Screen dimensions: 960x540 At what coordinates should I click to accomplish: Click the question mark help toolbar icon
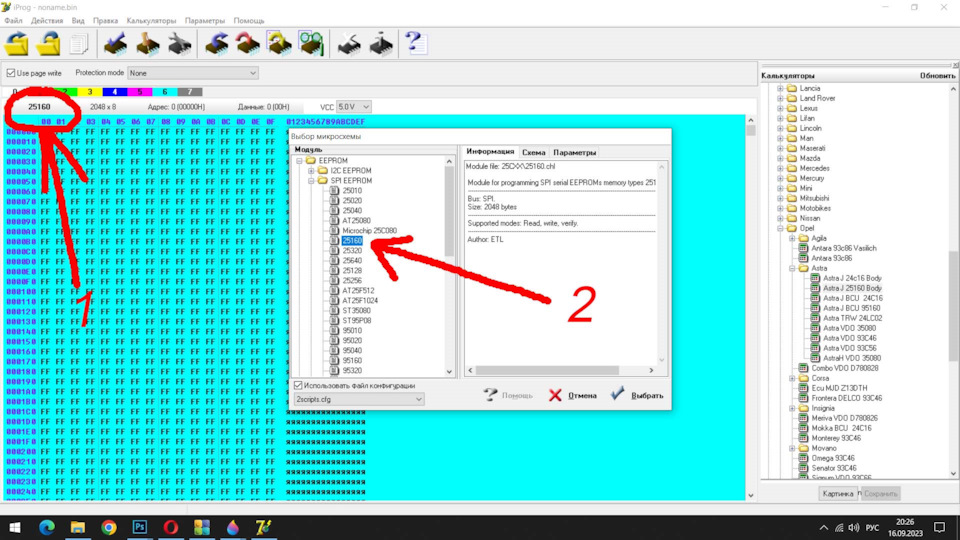(415, 43)
